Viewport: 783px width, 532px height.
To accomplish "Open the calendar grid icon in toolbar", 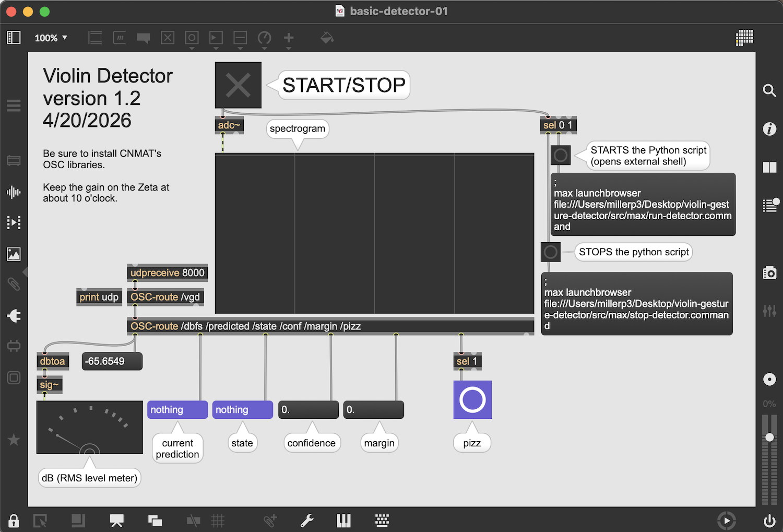I will pyautogui.click(x=744, y=38).
